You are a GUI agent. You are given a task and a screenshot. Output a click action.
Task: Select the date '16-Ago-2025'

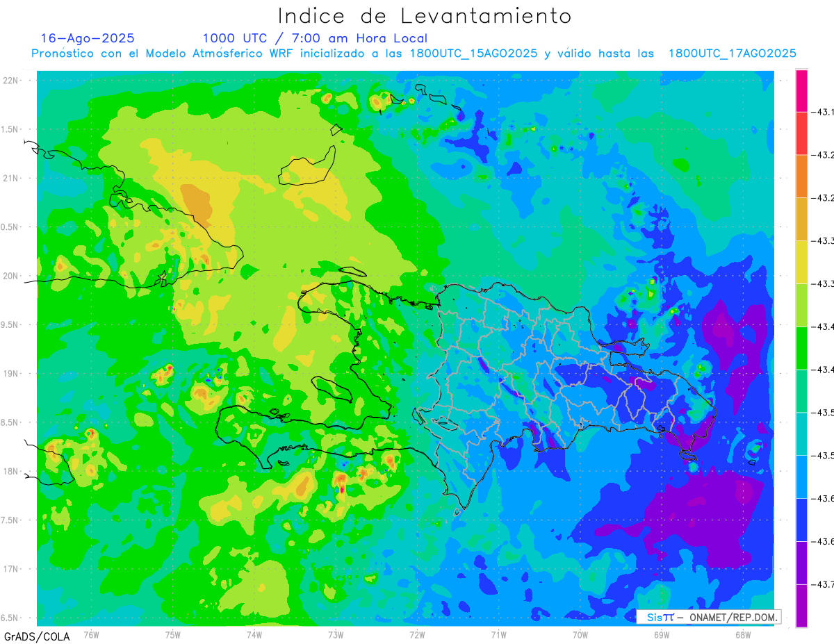click(88, 38)
